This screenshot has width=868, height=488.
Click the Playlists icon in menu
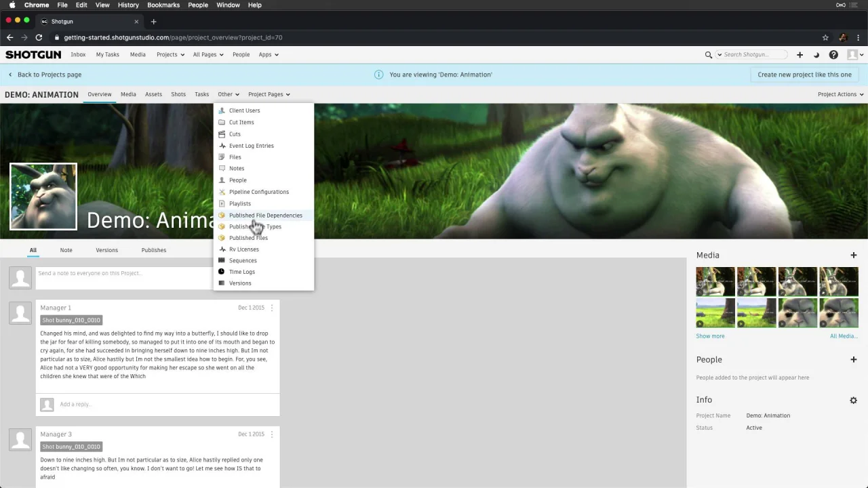pos(222,203)
